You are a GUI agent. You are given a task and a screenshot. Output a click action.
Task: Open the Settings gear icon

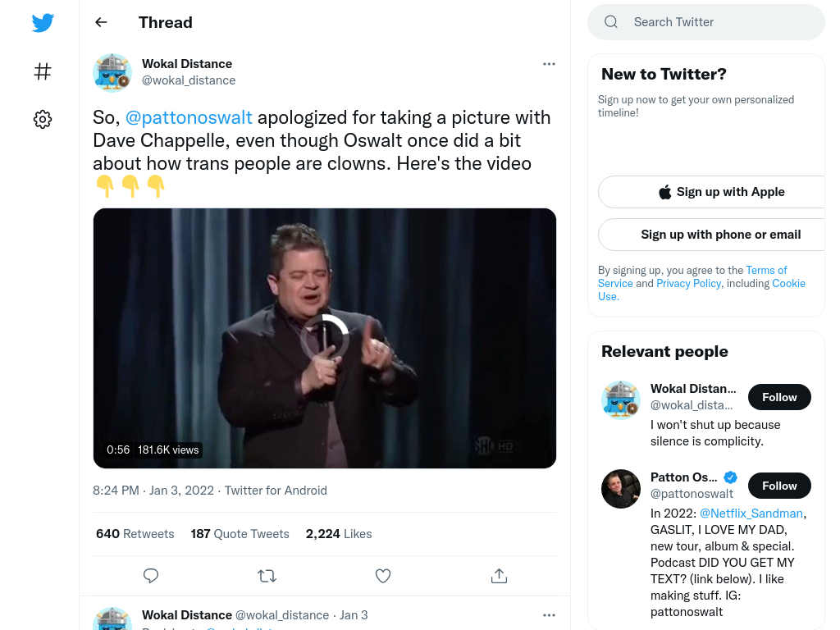point(43,119)
